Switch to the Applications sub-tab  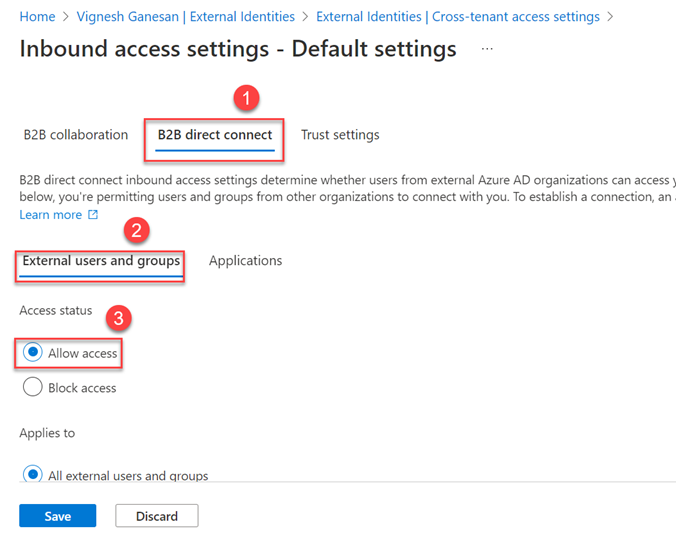pos(245,261)
